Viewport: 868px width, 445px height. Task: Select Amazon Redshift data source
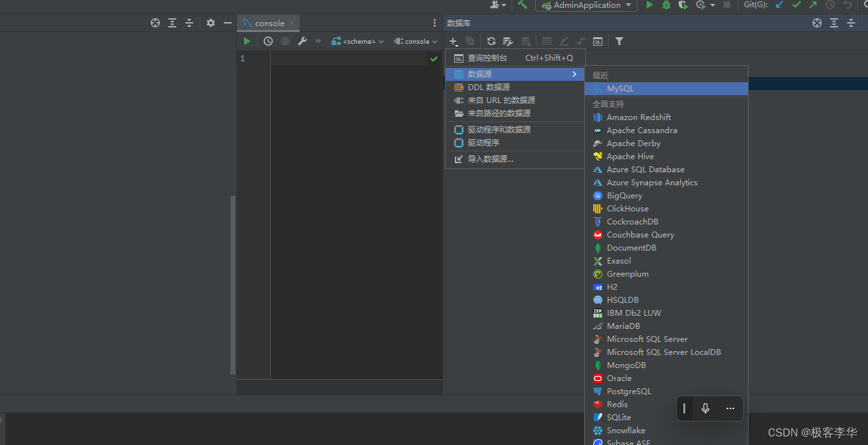tap(666, 117)
